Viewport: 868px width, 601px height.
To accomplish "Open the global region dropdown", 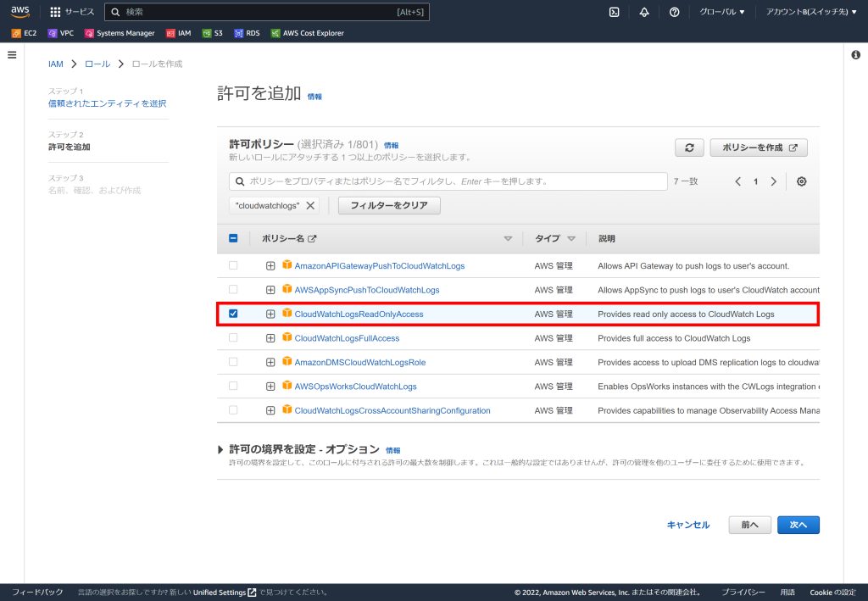I will pyautogui.click(x=721, y=12).
